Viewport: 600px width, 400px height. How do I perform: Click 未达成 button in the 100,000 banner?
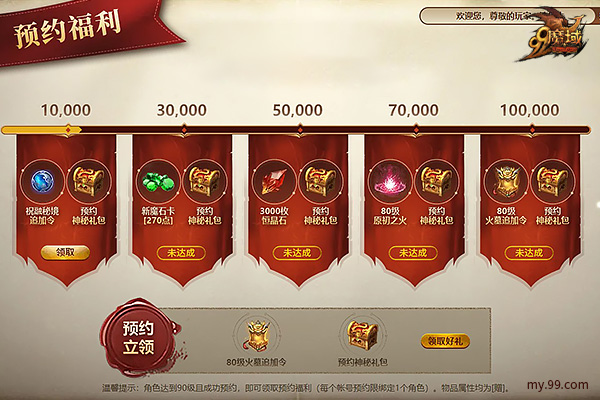(529, 253)
